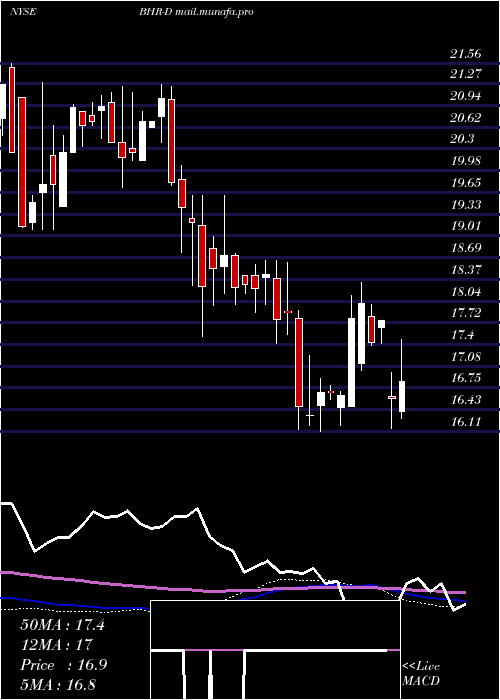
Task: Click the 19.33 price axis label
Action: (466, 204)
